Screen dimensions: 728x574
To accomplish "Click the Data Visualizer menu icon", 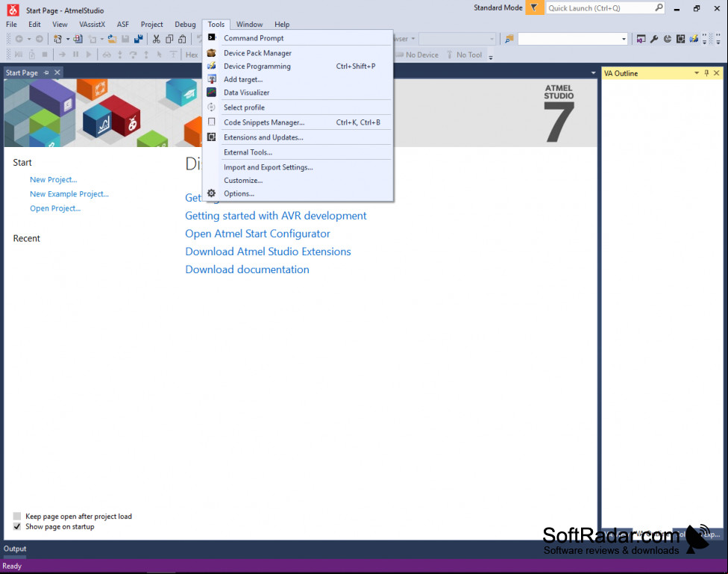I will [212, 93].
